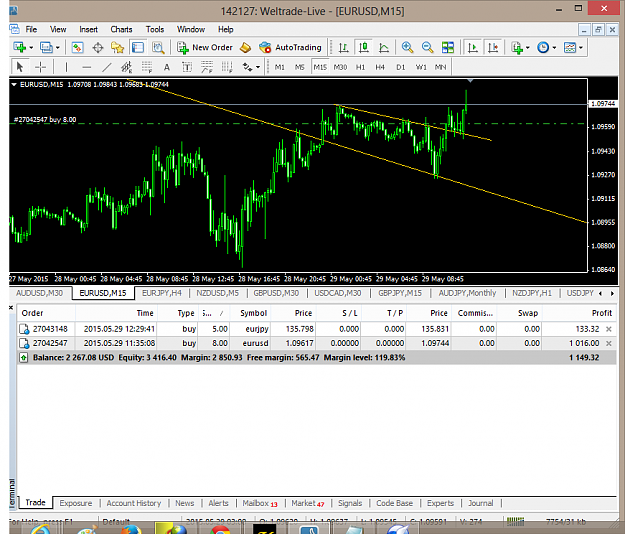Click eurjpy order 27043148 row icon
Screen dimensions: 625x534
tap(24, 329)
